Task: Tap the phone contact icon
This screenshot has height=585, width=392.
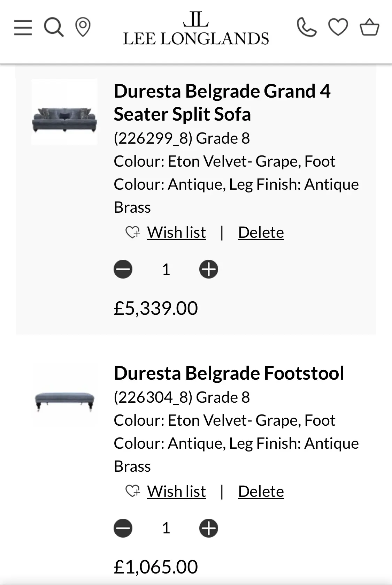Action: pos(307,27)
